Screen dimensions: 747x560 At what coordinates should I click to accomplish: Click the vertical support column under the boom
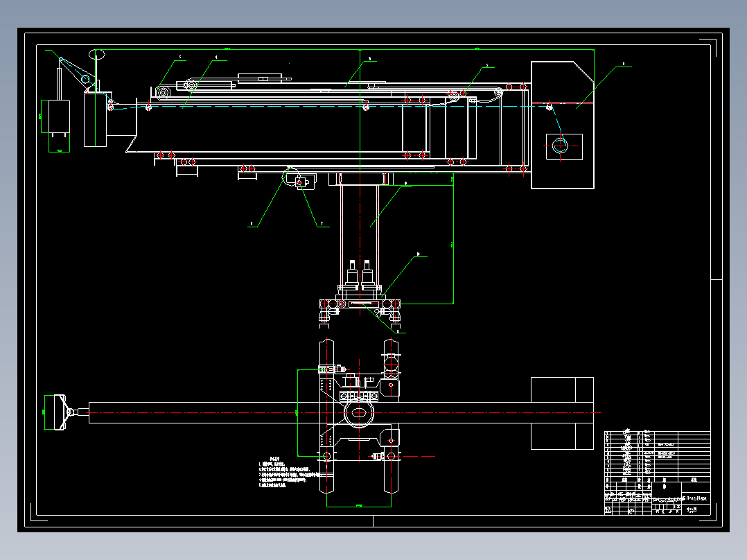pos(360,236)
